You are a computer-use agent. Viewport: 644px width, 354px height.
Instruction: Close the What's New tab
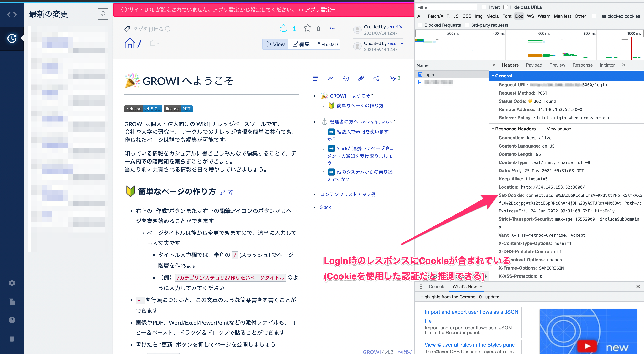[x=481, y=287]
